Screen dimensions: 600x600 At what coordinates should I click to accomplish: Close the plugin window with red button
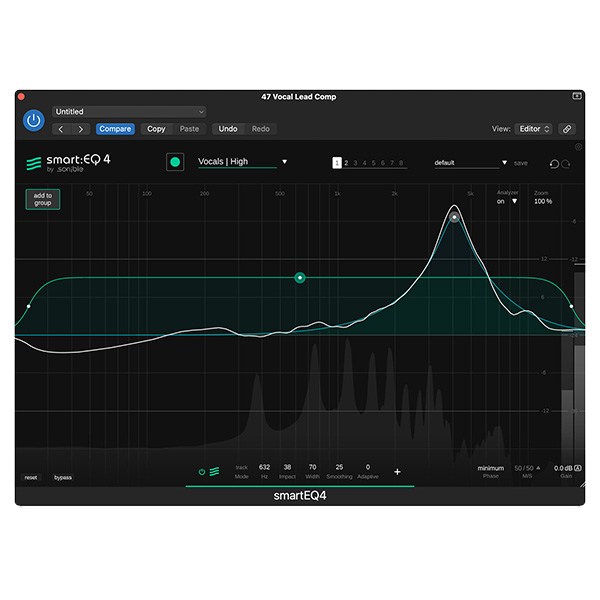pos(21,96)
